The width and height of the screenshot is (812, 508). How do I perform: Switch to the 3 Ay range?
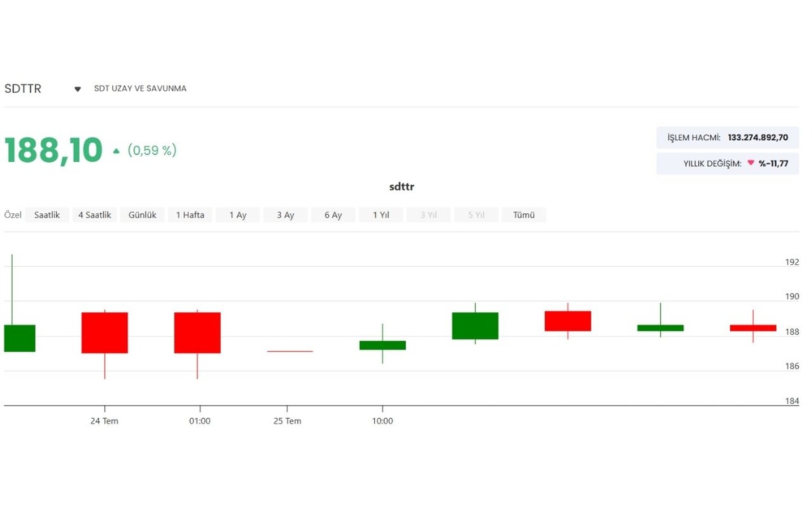coord(286,215)
